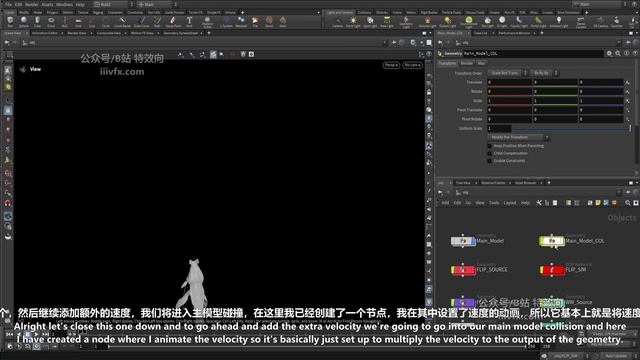Switch to the Misc parameter tab
The height and width of the screenshot is (360, 640).
click(482, 64)
